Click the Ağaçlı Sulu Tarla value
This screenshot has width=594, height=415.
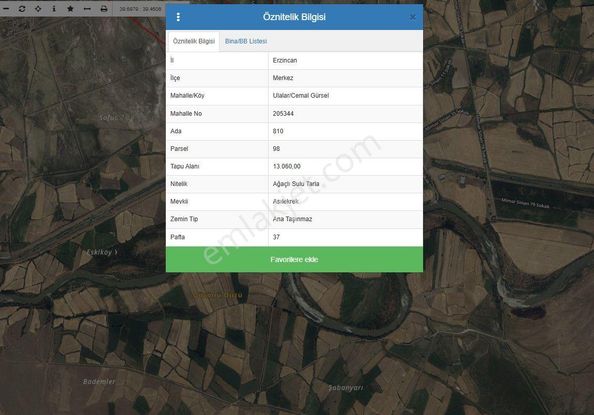296,184
